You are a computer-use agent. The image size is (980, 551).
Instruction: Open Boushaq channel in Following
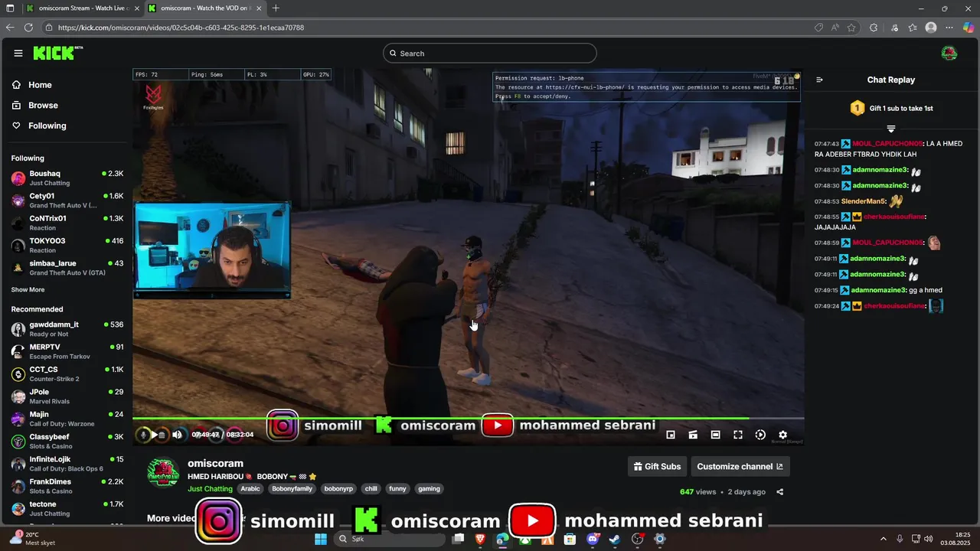[67, 178]
